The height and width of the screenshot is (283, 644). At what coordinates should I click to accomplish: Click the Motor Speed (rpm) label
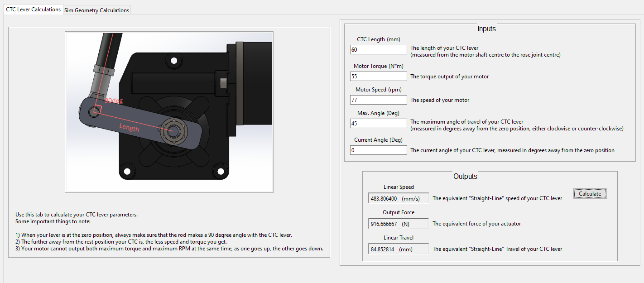click(379, 90)
